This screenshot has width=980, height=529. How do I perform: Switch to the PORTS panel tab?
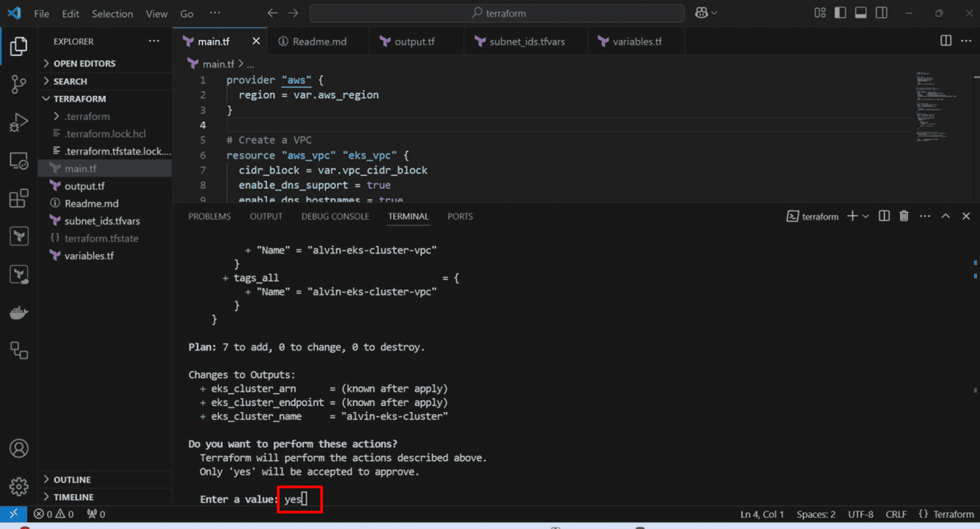460,216
